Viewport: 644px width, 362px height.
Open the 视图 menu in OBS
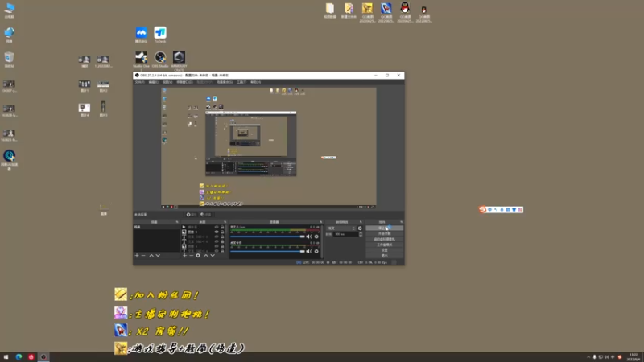coord(167,82)
